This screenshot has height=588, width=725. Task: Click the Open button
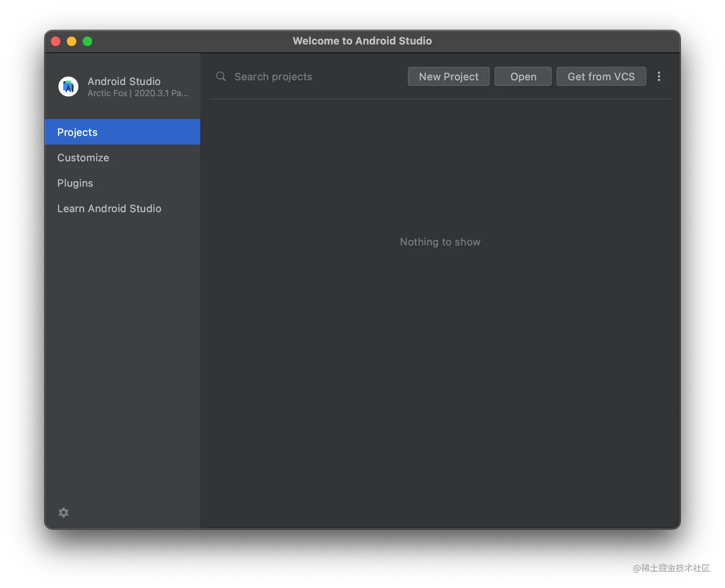(523, 77)
